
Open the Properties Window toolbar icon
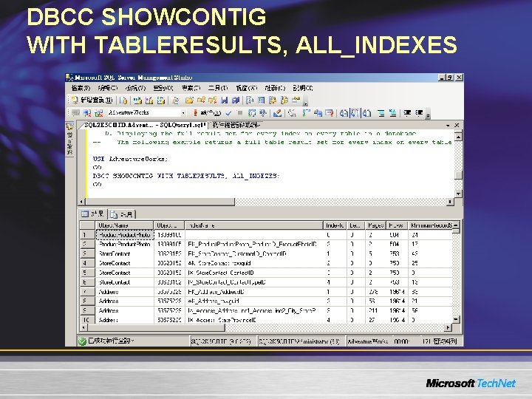tap(296, 100)
